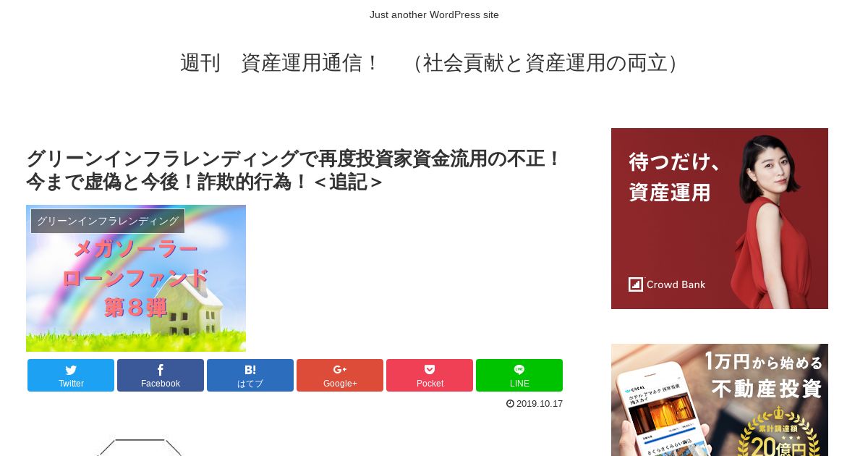Click the 2019.10.17 post date
The height and width of the screenshot is (456, 868).
pos(540,404)
